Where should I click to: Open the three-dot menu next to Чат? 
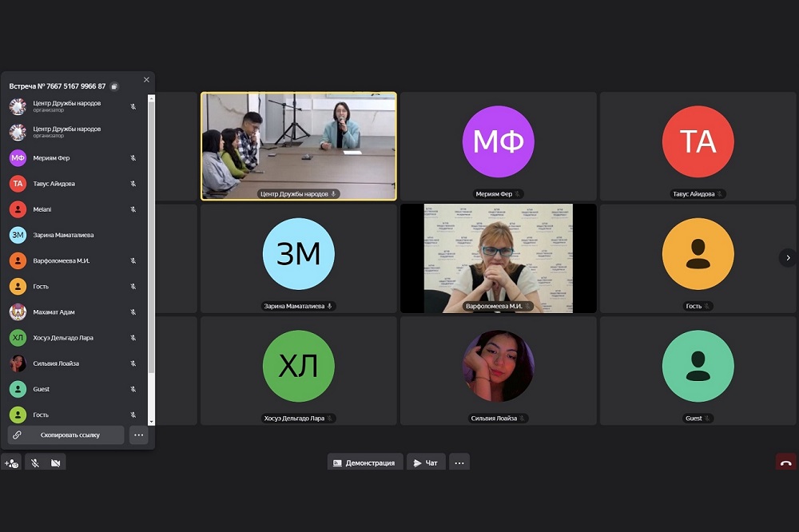pos(459,463)
